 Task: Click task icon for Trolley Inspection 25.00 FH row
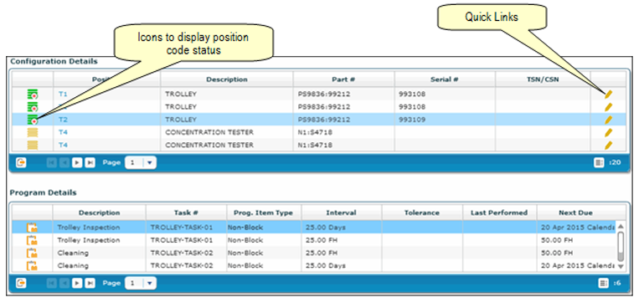pos(32,240)
